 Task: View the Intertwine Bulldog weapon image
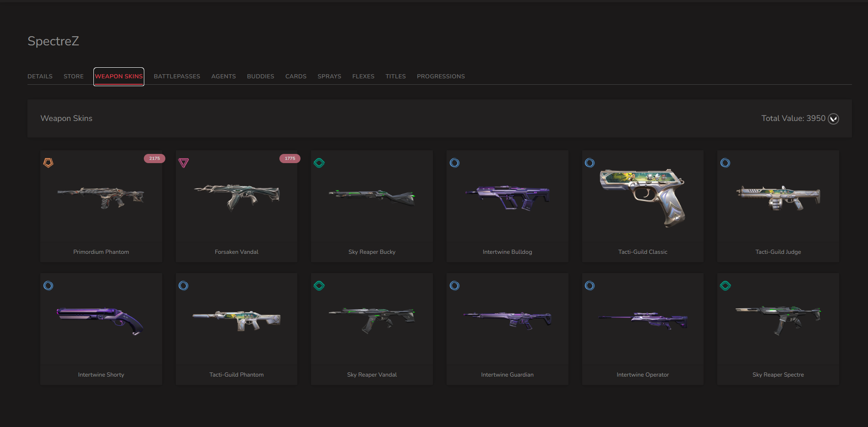tap(508, 198)
